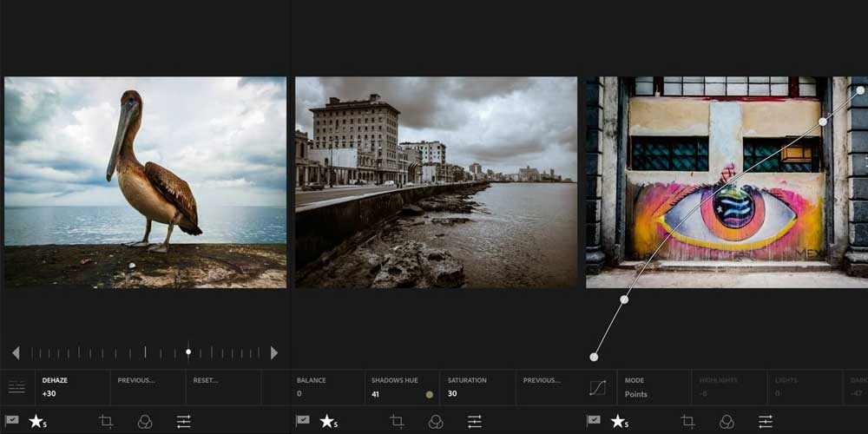Screen dimensions: 868x434
Task: Select the SATURATION 30 setting
Action: (477, 387)
